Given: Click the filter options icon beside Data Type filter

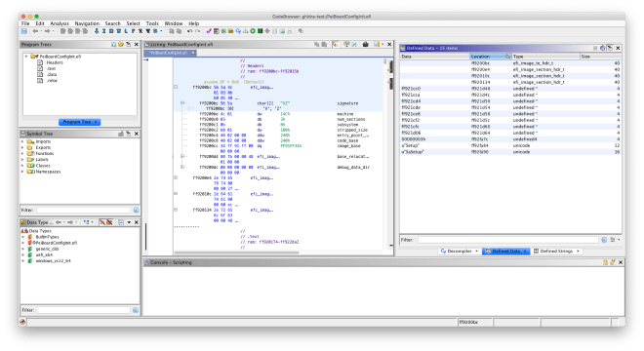Looking at the screenshot, I should (x=136, y=310).
